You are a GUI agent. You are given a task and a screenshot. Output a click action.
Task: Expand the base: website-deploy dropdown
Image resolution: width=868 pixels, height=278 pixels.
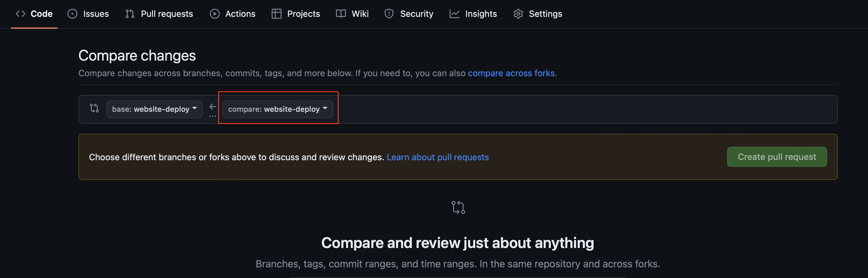(154, 109)
